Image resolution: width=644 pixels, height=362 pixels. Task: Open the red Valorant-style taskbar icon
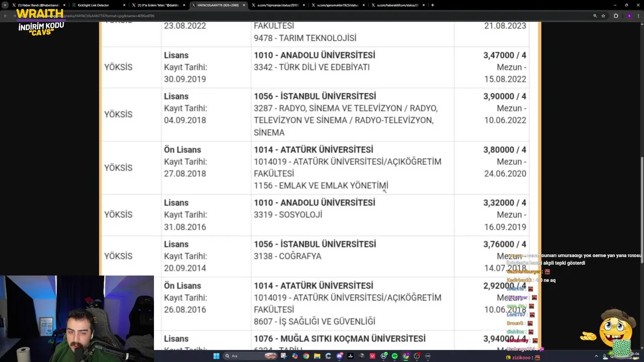[372, 356]
